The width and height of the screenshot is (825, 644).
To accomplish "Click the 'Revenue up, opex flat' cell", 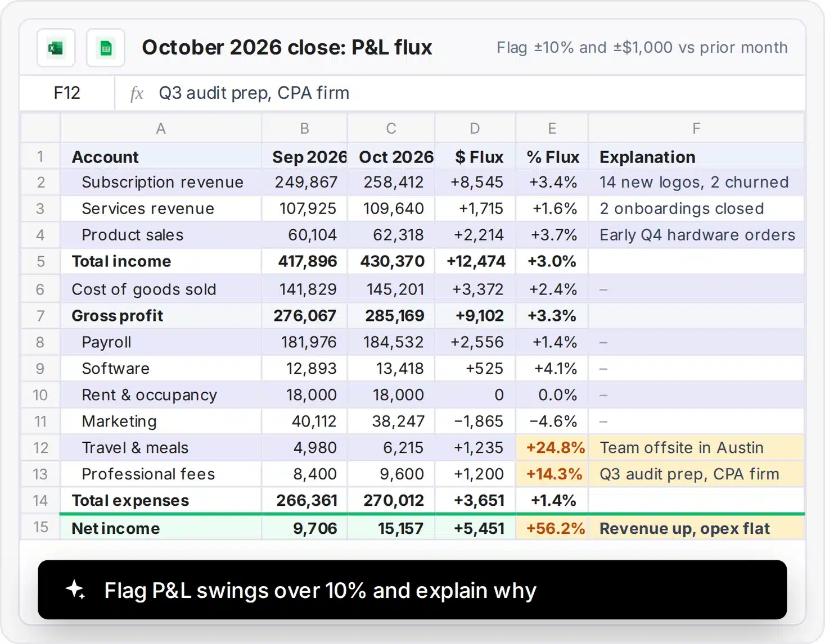I will click(x=697, y=528).
